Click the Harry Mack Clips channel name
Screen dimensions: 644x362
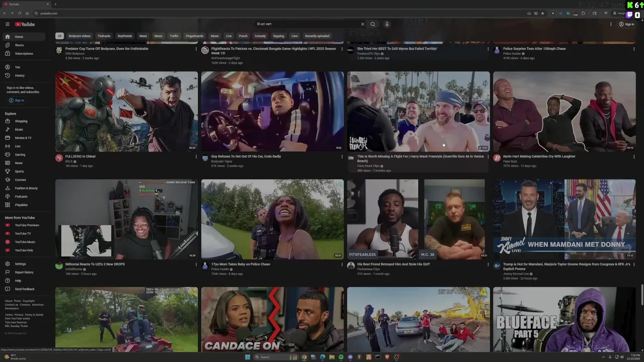[368, 166]
